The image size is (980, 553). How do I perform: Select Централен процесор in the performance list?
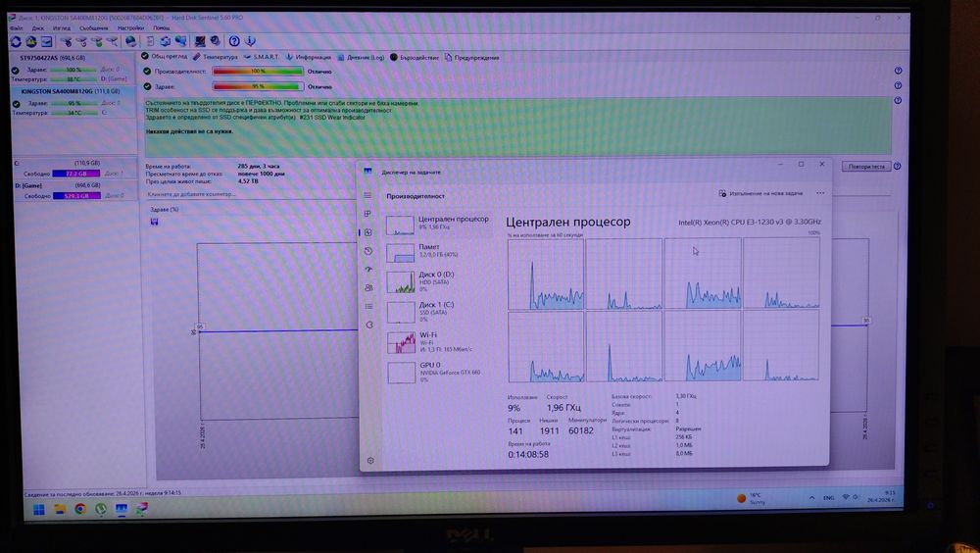(437, 224)
